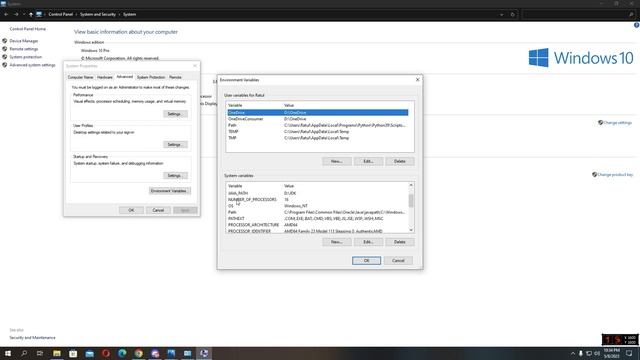The height and width of the screenshot is (360, 640).
Task: Click the network tray icon
Action: [x=589, y=353]
